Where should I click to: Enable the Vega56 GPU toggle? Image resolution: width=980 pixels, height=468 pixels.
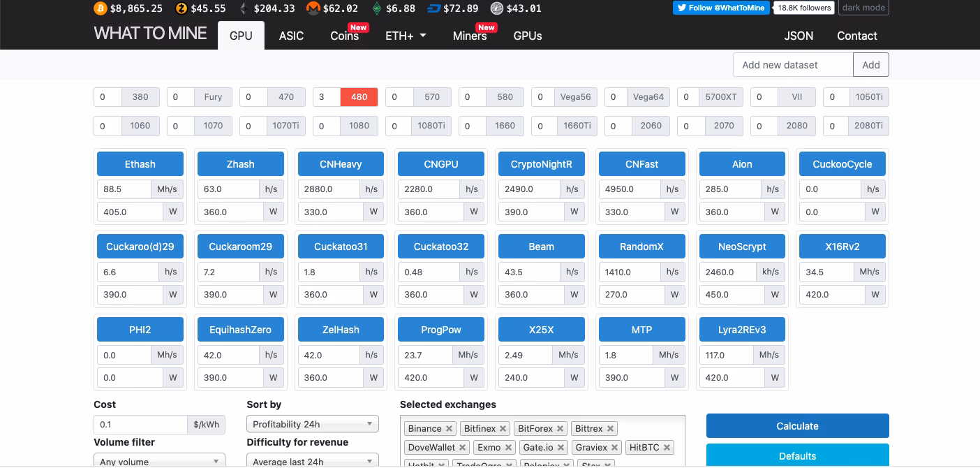(575, 97)
